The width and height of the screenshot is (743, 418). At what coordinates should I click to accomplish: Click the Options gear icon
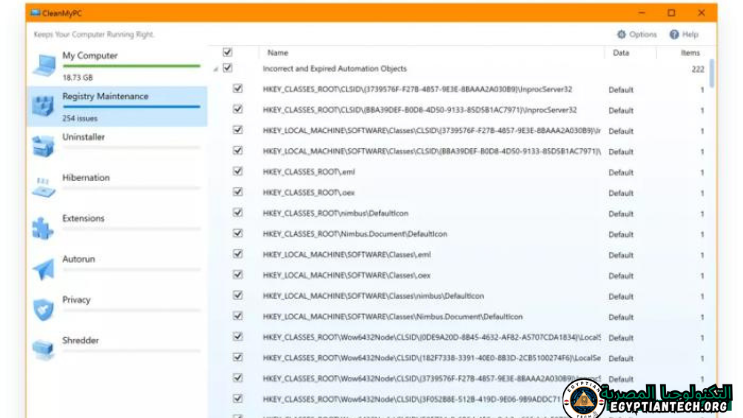coord(621,34)
